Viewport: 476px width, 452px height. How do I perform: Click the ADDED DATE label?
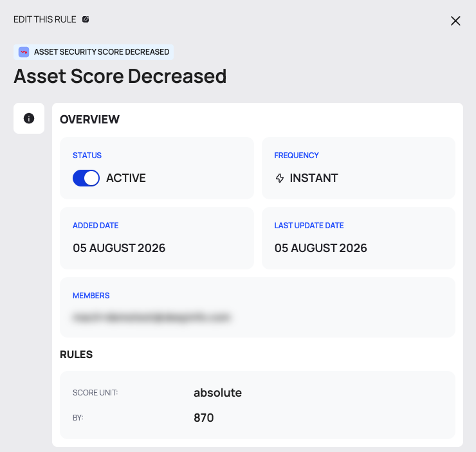pyautogui.click(x=96, y=226)
